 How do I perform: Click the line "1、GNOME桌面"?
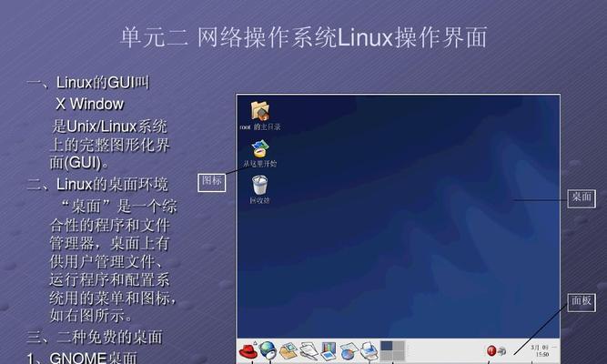82,358
